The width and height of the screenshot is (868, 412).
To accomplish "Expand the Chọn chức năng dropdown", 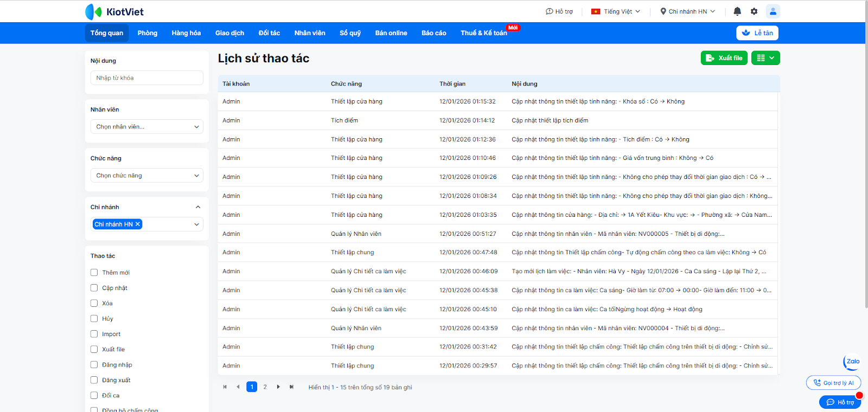I will 146,176.
